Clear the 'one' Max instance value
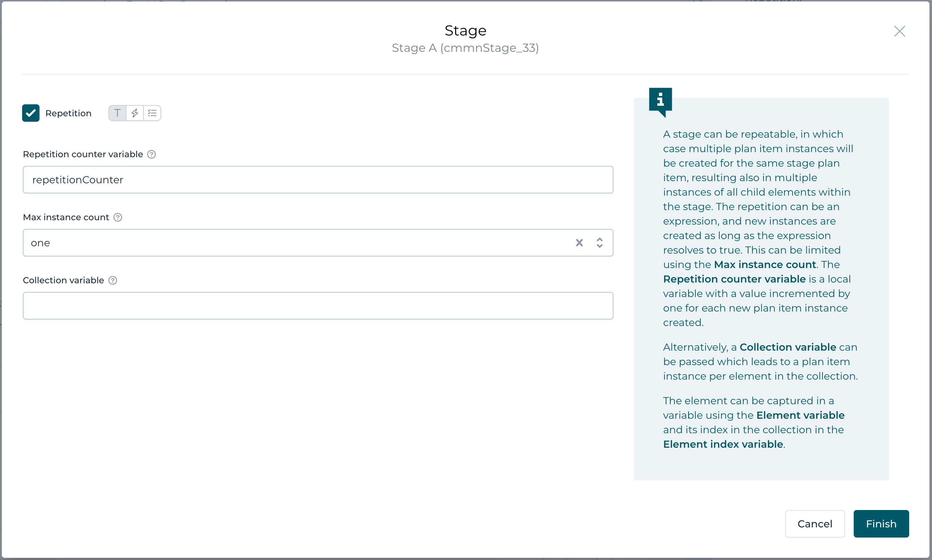The image size is (932, 560). pos(579,243)
